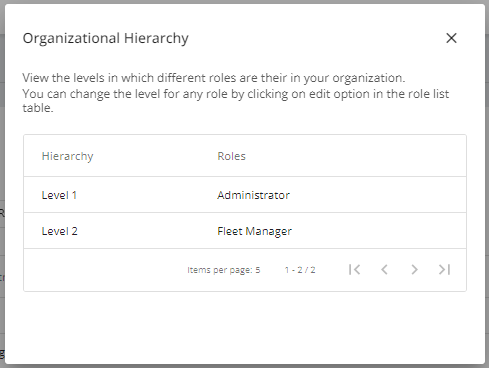Select the Administrator role cell
Screen dimensions: 489x368
(253, 195)
